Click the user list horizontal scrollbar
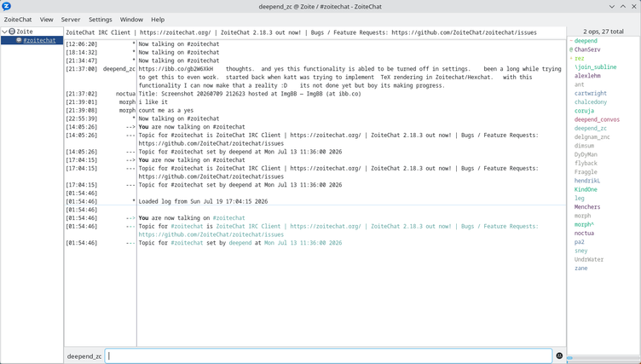The width and height of the screenshot is (641, 364). [603, 358]
